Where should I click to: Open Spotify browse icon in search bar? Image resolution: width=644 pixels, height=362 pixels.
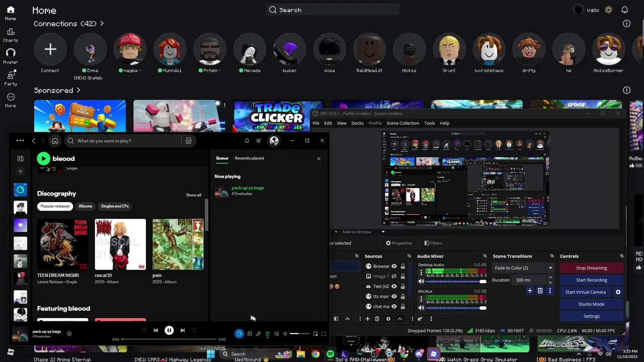[x=188, y=141]
